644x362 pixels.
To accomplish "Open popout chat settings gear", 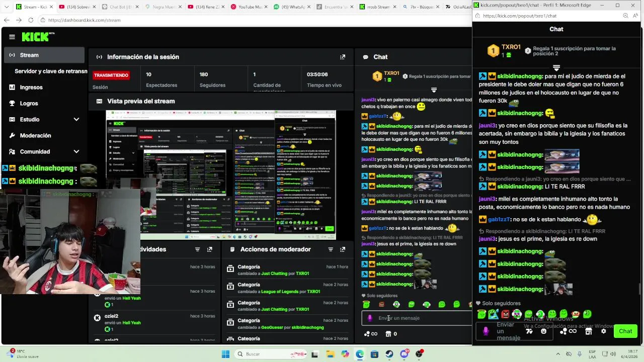I will pyautogui.click(x=604, y=331).
